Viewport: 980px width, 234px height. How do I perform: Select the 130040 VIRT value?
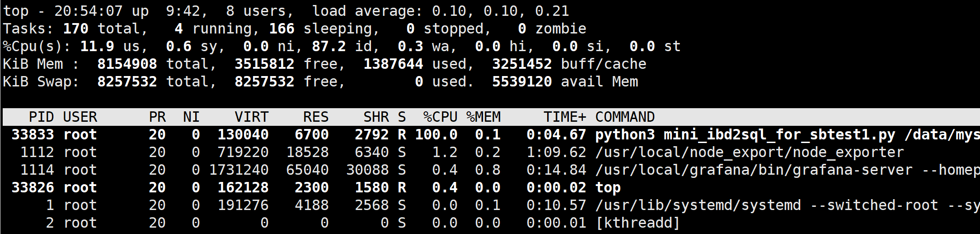[243, 134]
